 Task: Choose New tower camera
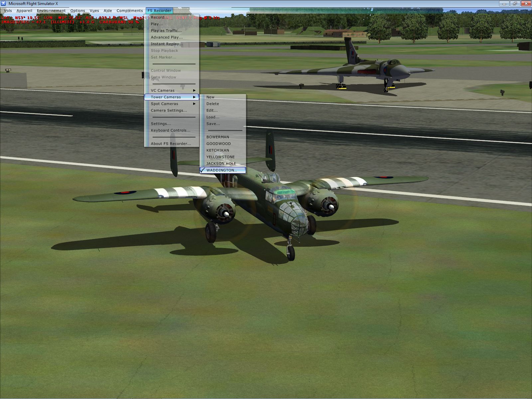tap(210, 97)
